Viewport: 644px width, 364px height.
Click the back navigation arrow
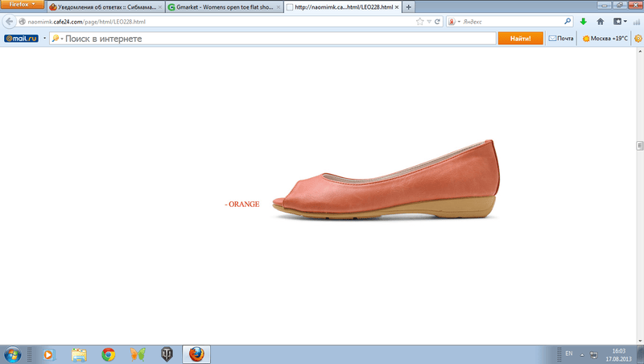9,22
